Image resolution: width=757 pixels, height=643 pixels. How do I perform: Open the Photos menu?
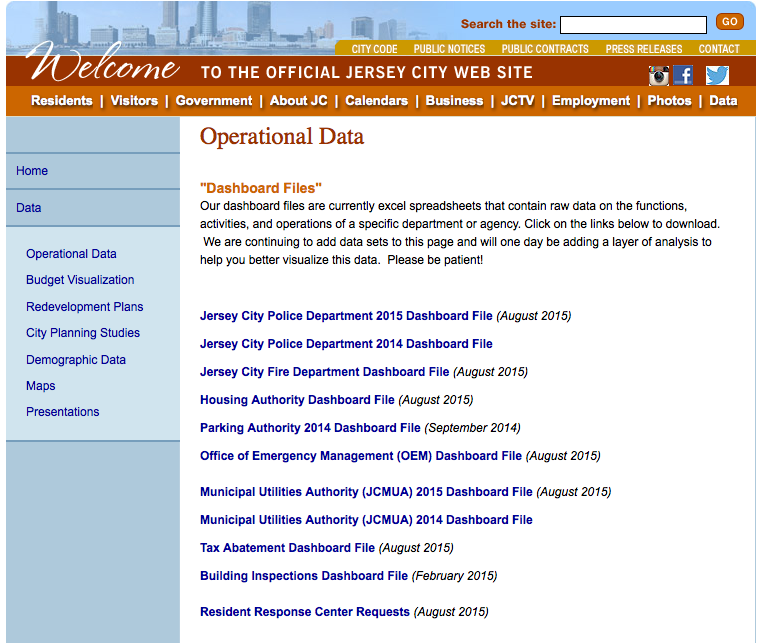[669, 100]
